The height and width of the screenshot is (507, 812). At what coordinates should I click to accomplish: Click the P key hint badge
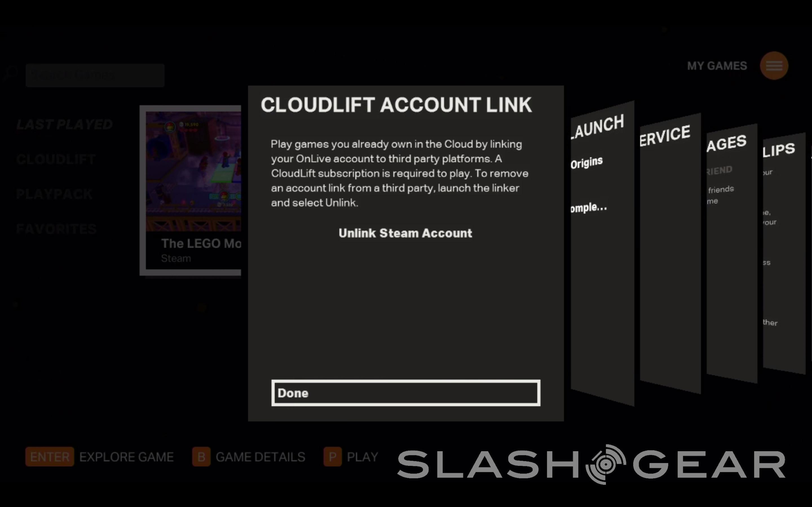[332, 457]
